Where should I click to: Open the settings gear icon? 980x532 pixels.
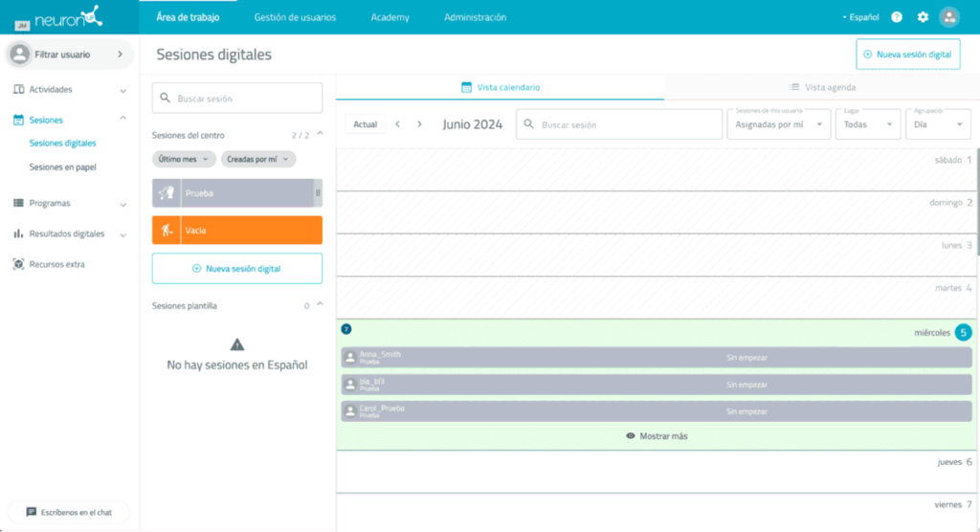tap(923, 17)
